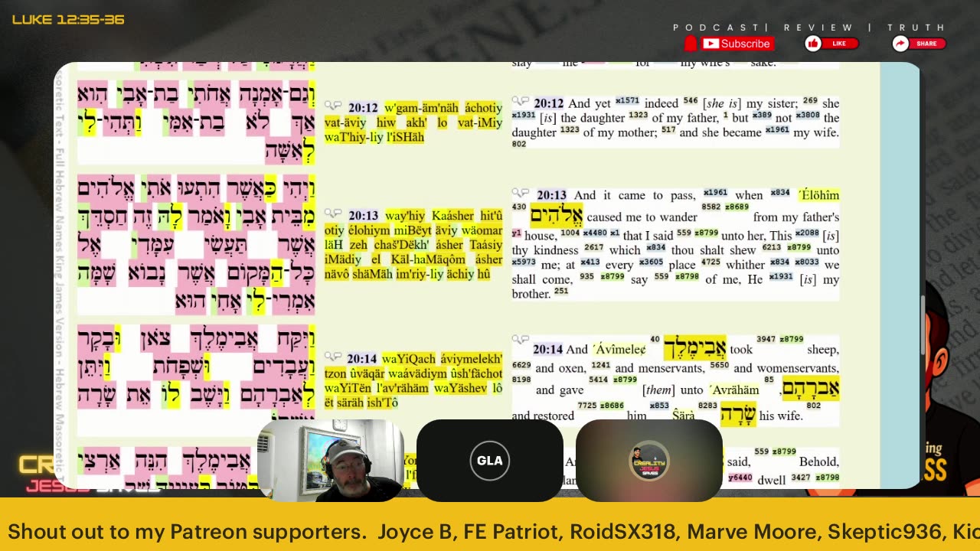The width and height of the screenshot is (980, 551).
Task: Click Strong's number 3947 after 'took'
Action: click(x=766, y=339)
